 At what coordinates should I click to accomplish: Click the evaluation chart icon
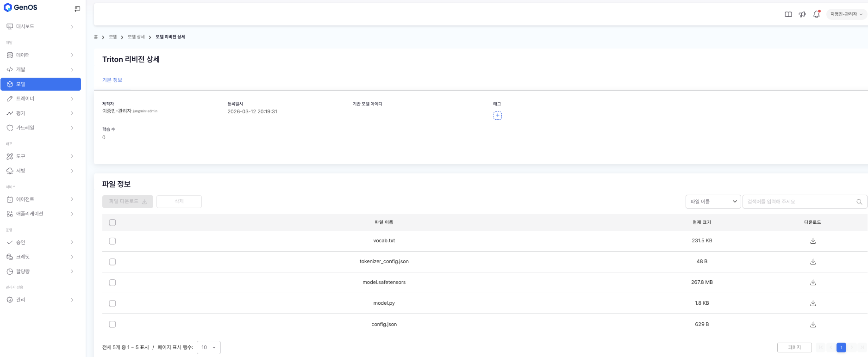click(x=10, y=113)
